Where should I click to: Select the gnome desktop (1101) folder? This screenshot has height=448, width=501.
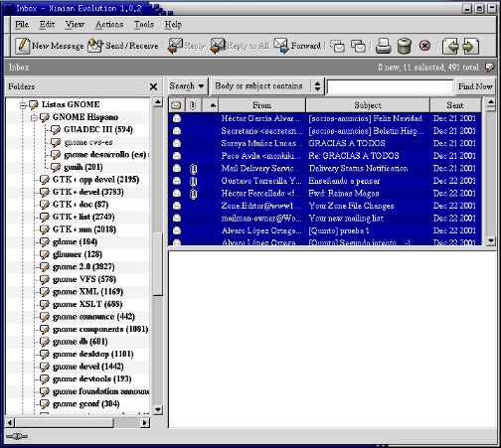coord(93,355)
